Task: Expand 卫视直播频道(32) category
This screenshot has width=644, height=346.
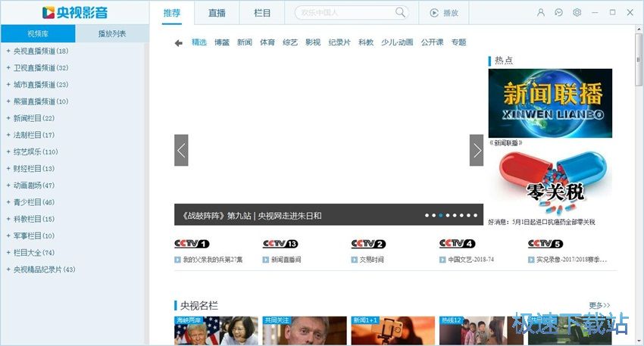Action: [x=8, y=67]
